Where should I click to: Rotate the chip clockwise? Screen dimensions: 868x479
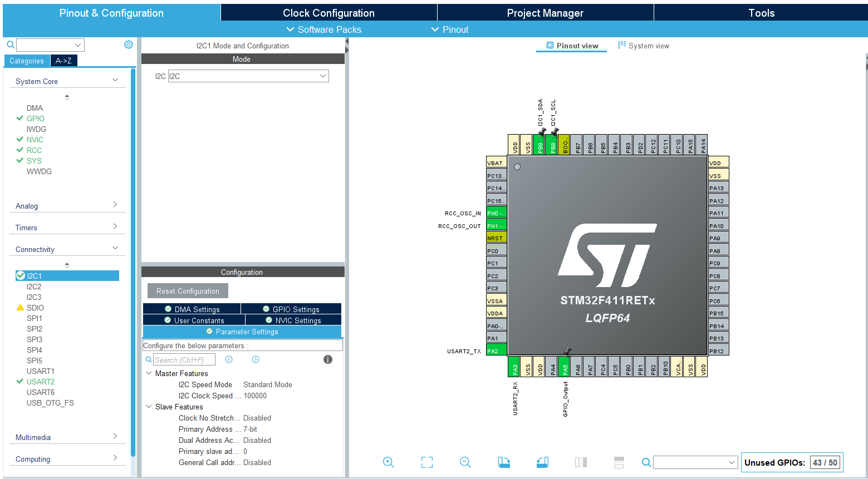click(504, 462)
